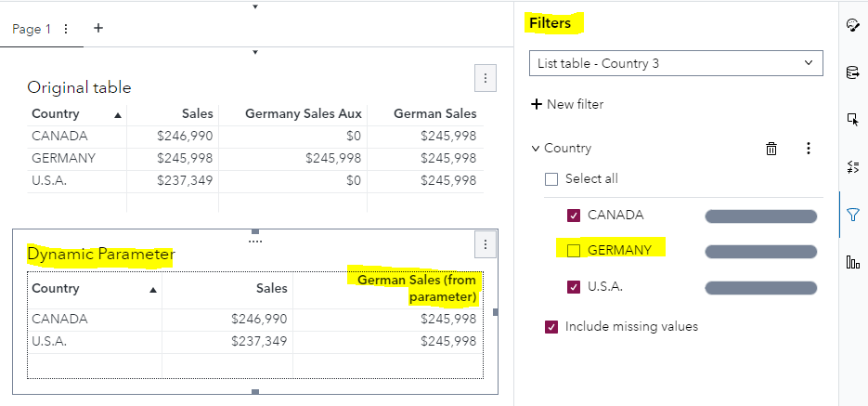Check the GERMANY filter checkbox
This screenshot has height=406, width=868.
574,250
